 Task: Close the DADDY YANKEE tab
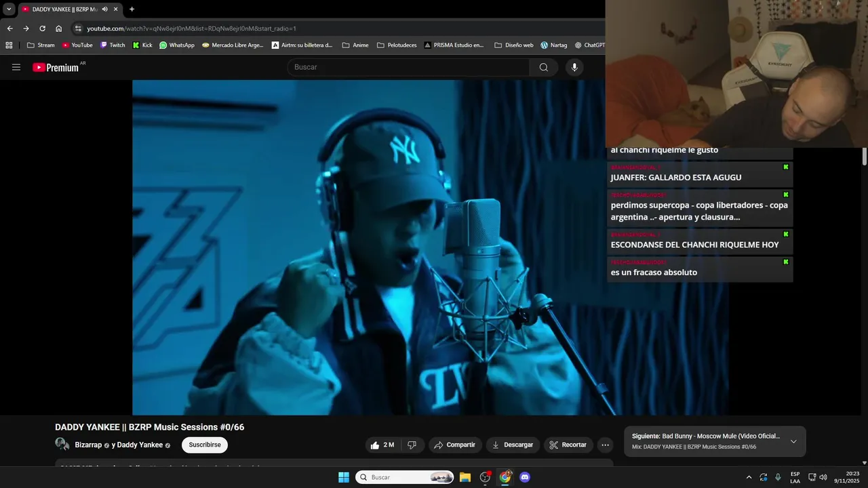(115, 9)
